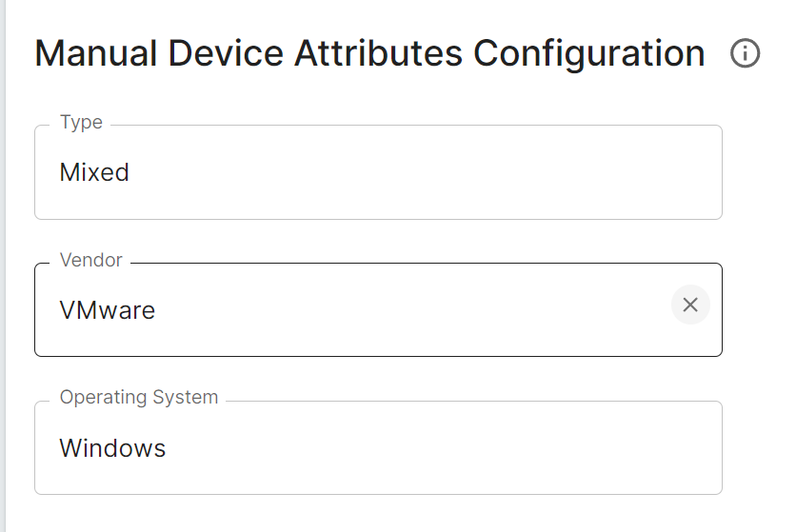
Task: Remove the VMware vendor selection
Action: (x=690, y=305)
